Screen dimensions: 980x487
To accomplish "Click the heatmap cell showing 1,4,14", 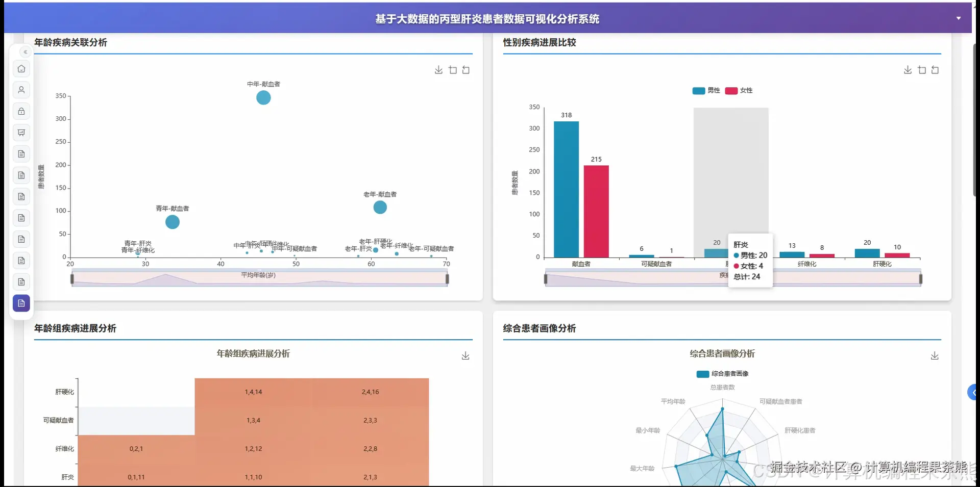I will pos(253,393).
